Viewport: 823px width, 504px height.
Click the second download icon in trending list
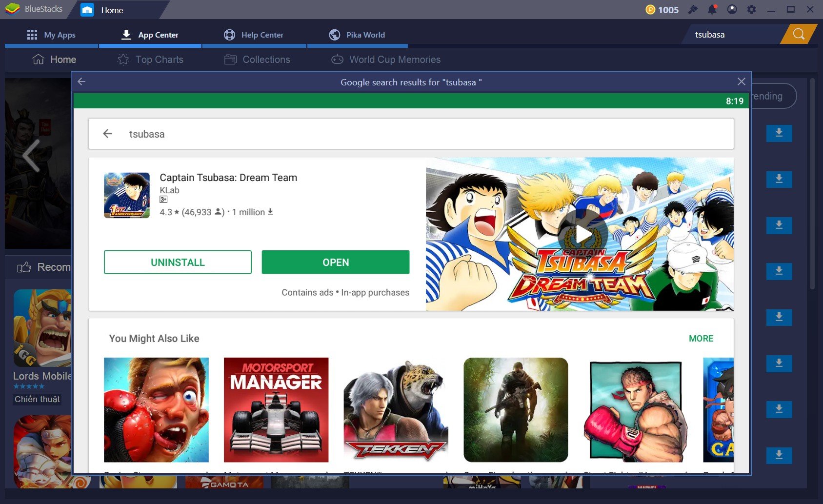coord(779,179)
